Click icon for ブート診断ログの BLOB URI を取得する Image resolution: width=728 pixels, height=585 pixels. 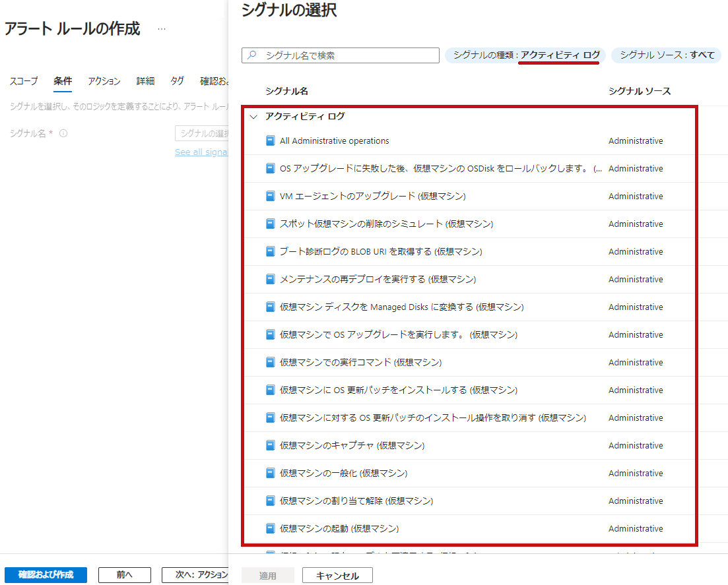click(270, 251)
